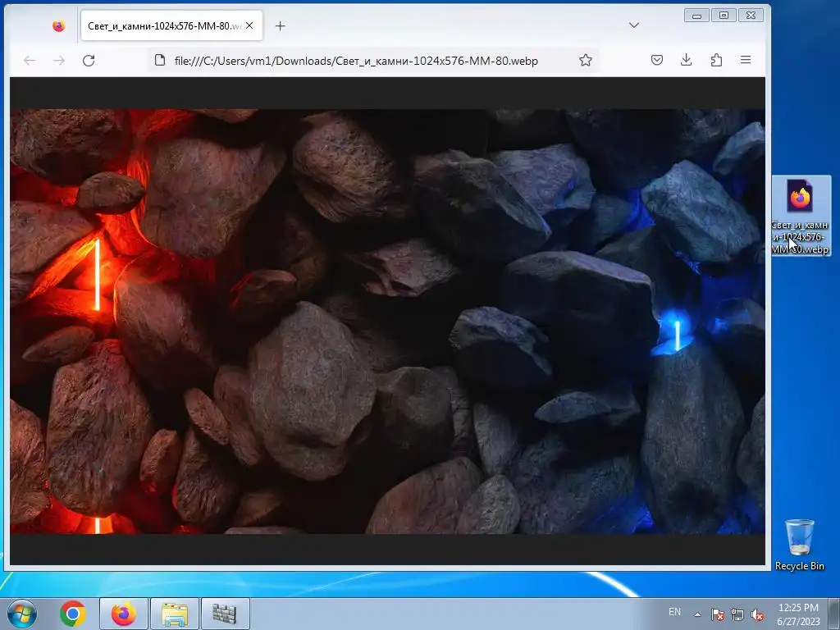Image resolution: width=840 pixels, height=630 pixels.
Task: Open Action Center flag icon
Action: pos(717,614)
